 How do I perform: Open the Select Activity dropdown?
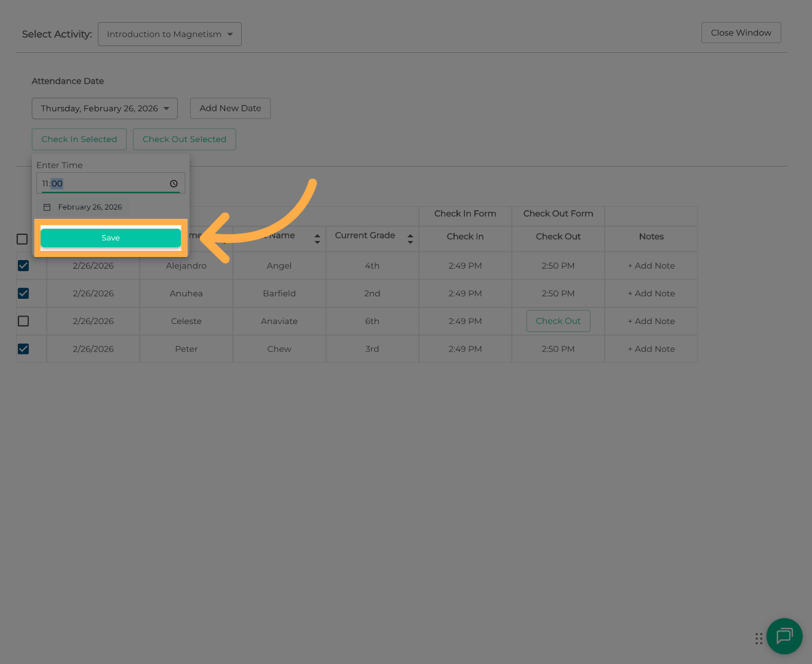point(169,34)
